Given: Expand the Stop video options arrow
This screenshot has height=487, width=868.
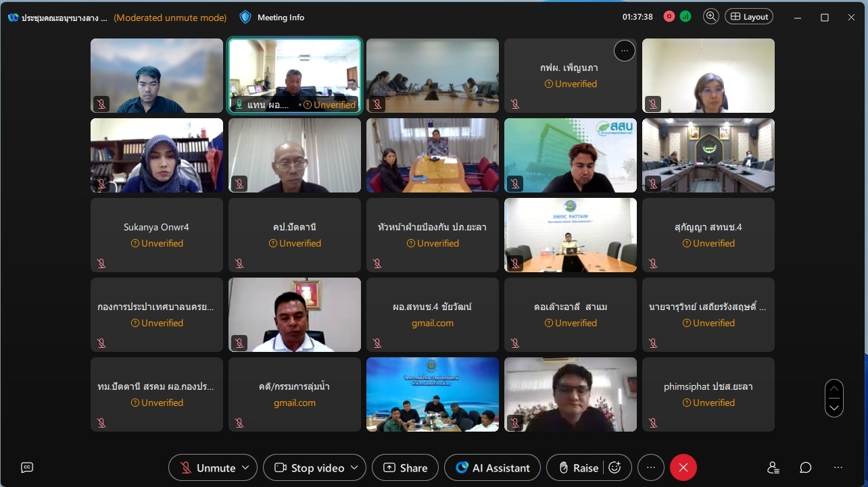Looking at the screenshot, I should pyautogui.click(x=356, y=467).
